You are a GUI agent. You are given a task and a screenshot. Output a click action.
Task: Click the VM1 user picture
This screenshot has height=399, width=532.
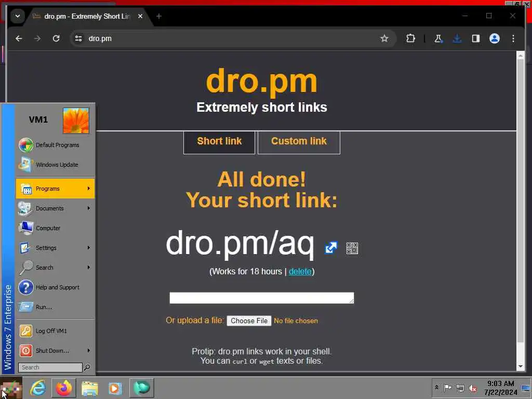pos(76,121)
